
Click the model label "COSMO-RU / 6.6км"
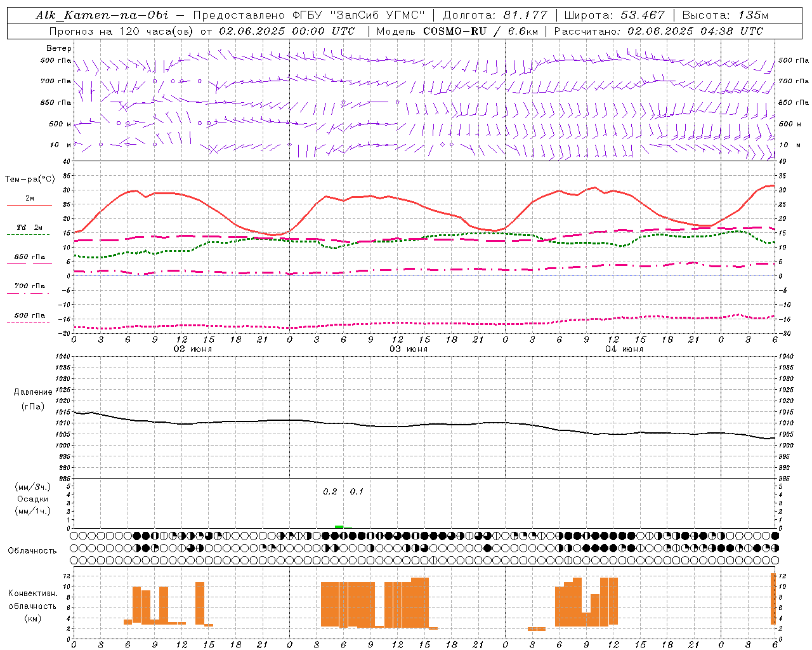[480, 31]
